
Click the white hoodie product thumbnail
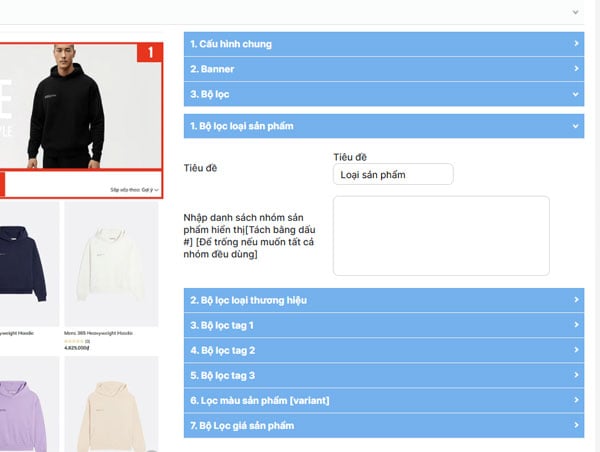111,264
